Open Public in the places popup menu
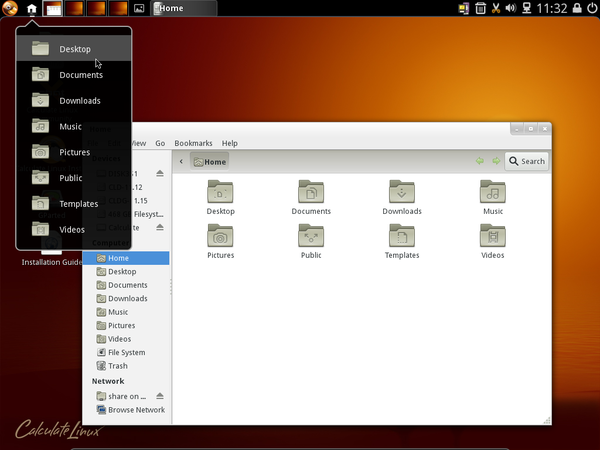The height and width of the screenshot is (450, 600). click(x=73, y=178)
